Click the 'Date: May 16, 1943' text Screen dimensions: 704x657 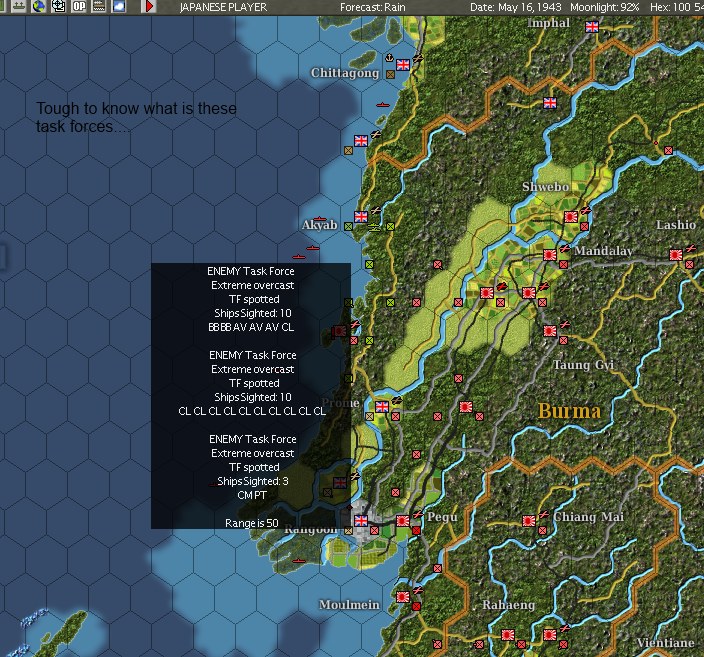(x=516, y=7)
